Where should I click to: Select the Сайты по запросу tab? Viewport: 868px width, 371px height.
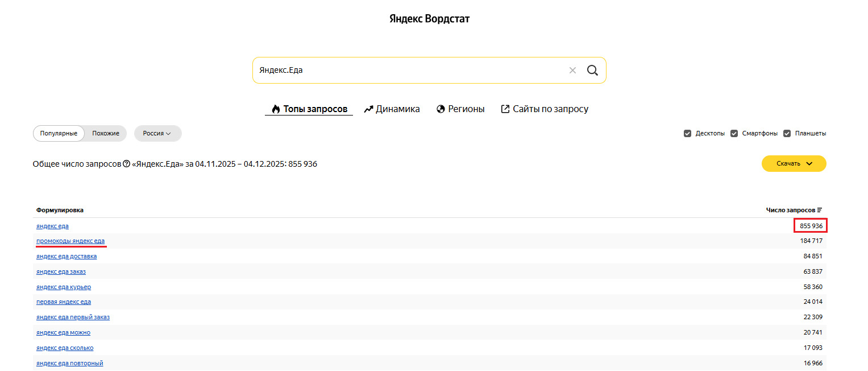pyautogui.click(x=544, y=109)
